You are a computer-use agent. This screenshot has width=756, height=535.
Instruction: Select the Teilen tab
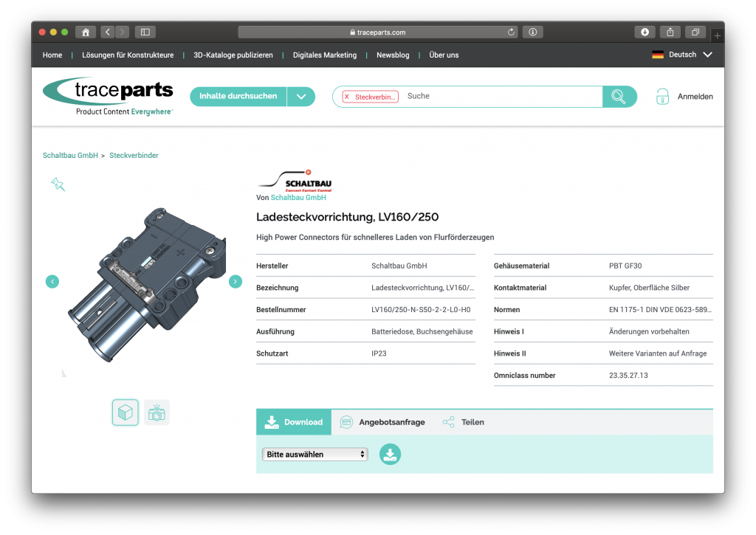[x=464, y=422]
